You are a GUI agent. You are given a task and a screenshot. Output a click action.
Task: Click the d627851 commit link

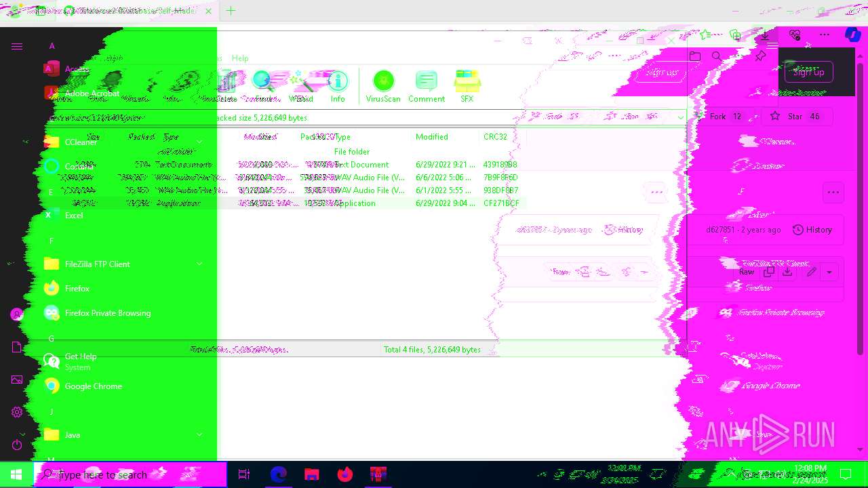[720, 230]
